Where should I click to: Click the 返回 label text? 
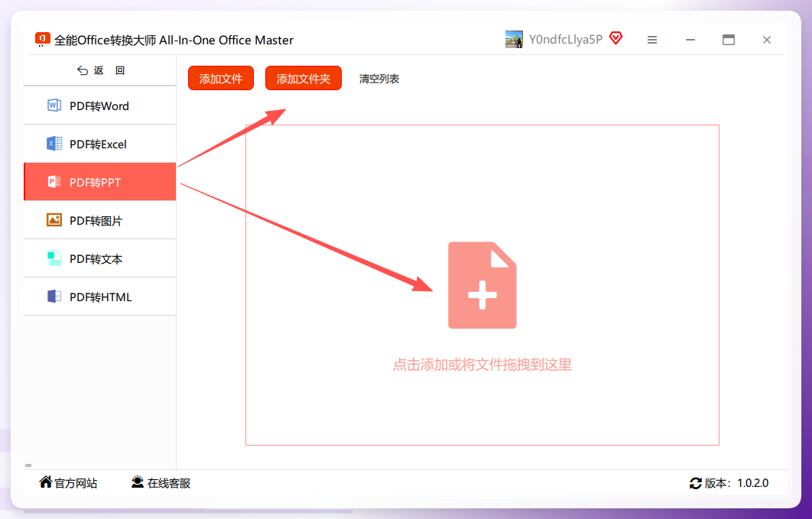(109, 70)
